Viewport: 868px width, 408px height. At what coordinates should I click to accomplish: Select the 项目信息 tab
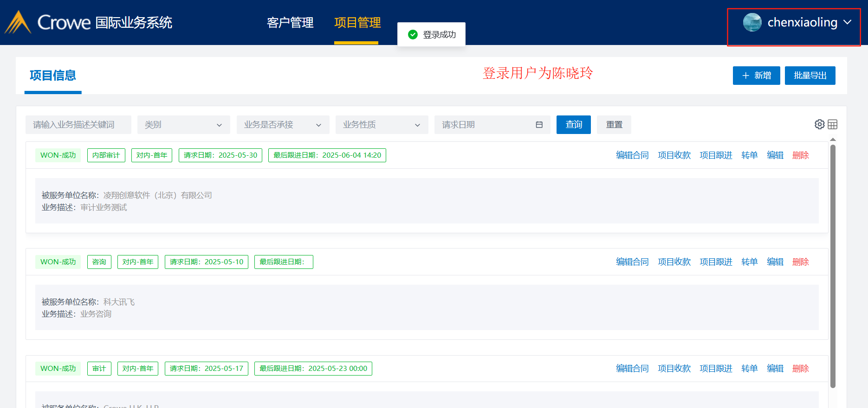(53, 76)
